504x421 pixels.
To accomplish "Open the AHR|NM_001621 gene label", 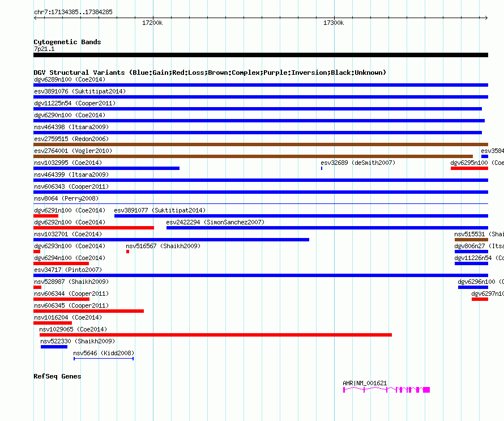I will pyautogui.click(x=365, y=383).
